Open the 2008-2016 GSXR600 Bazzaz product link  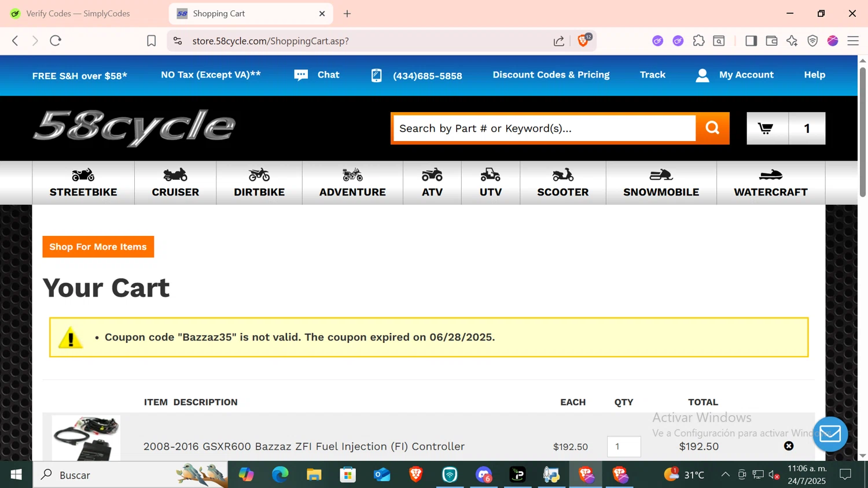pyautogui.click(x=304, y=446)
